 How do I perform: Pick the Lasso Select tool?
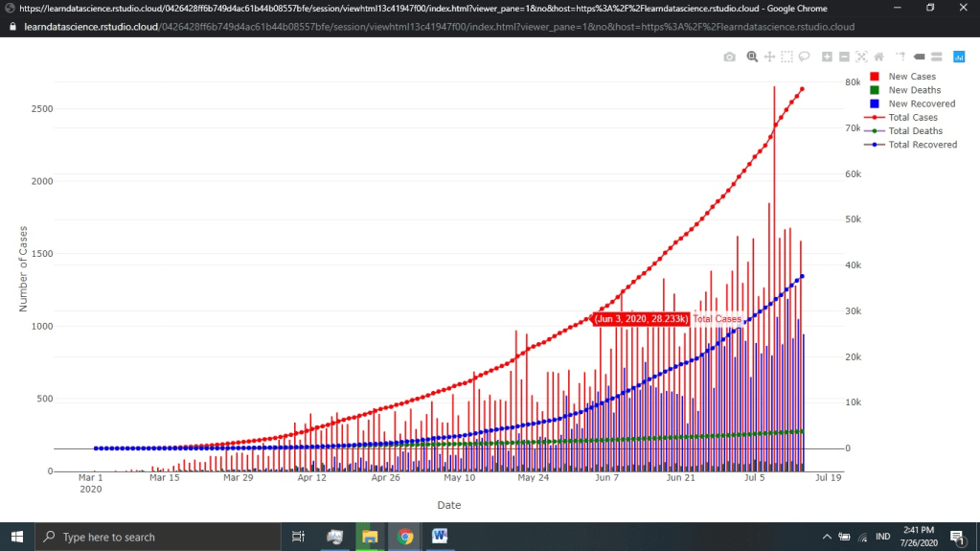tap(805, 57)
